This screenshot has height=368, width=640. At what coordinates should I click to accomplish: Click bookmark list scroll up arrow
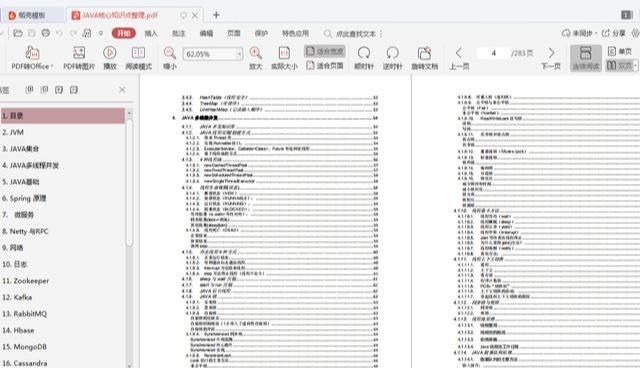(129, 113)
